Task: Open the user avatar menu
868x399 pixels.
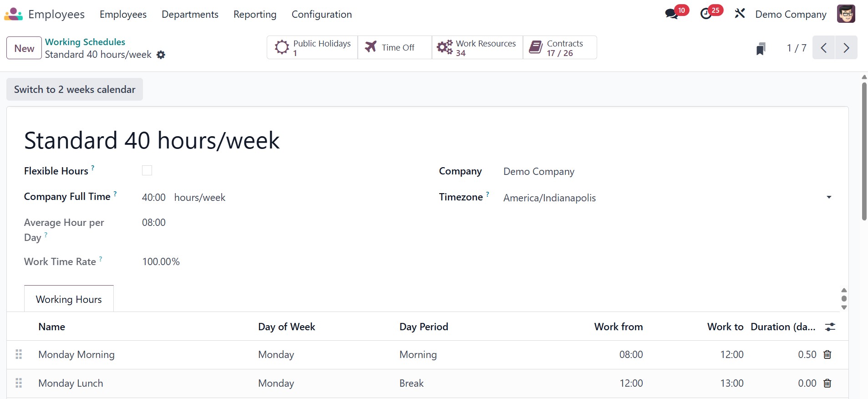Action: 846,14
